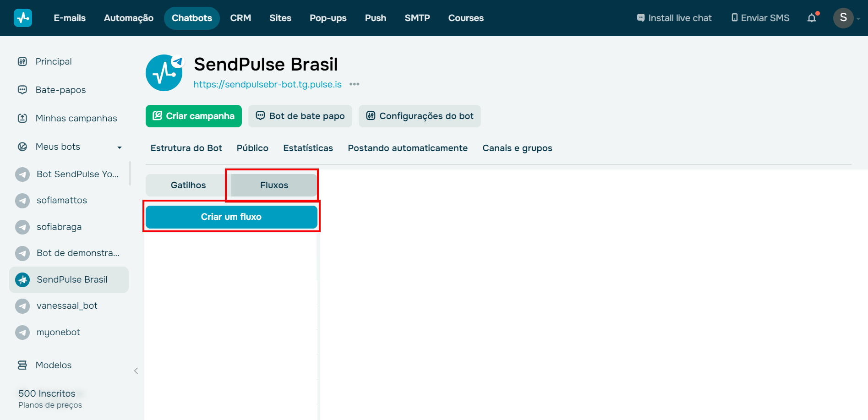
Task: Click the Bot de bate papo chat icon
Action: tap(260, 116)
